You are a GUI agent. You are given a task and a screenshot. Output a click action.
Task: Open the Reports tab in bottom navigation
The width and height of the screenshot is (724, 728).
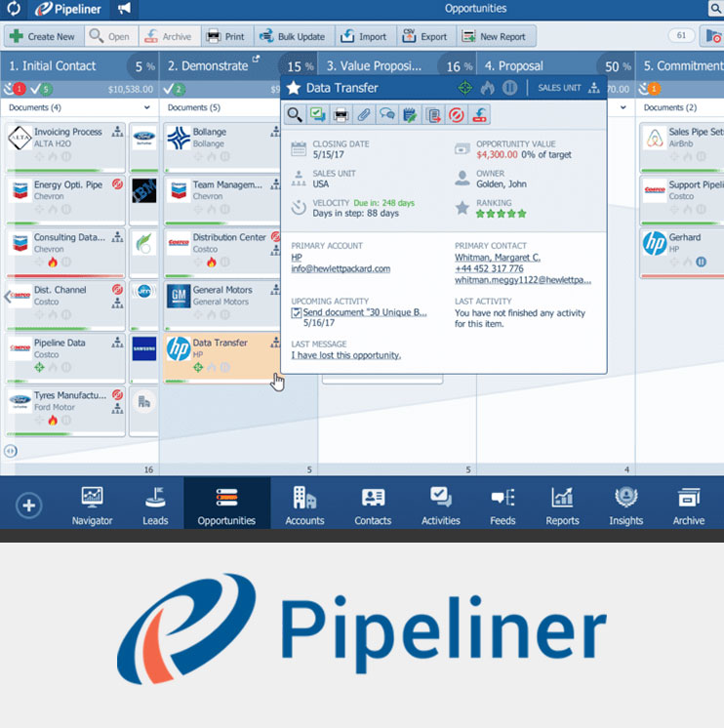tap(562, 506)
